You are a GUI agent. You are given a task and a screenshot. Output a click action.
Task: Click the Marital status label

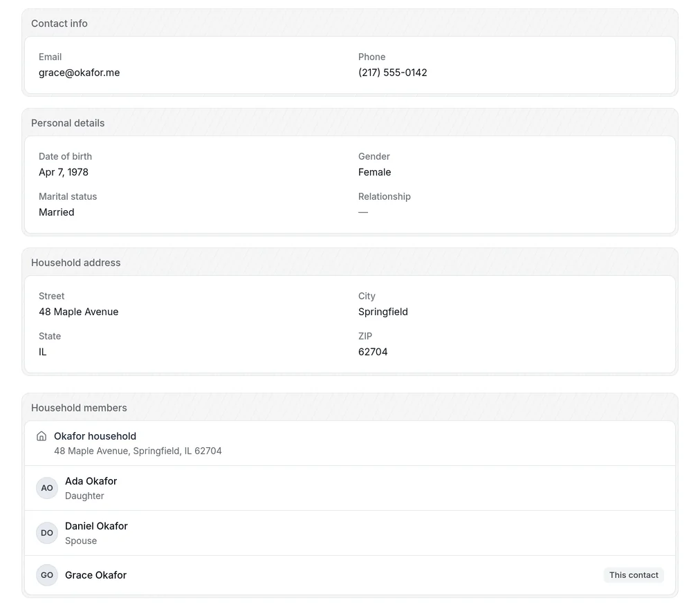click(68, 197)
